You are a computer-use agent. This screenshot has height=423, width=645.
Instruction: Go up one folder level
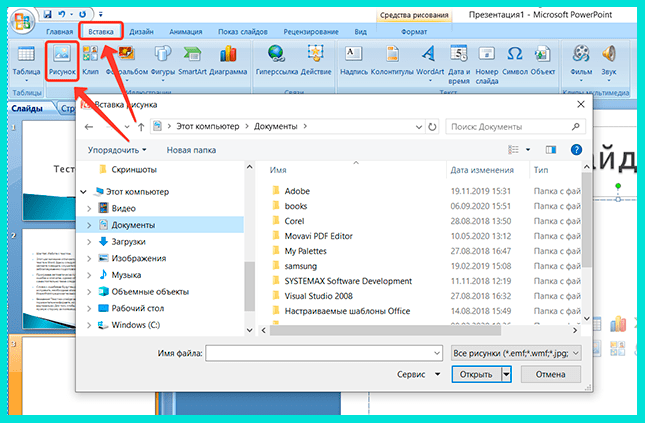point(141,127)
